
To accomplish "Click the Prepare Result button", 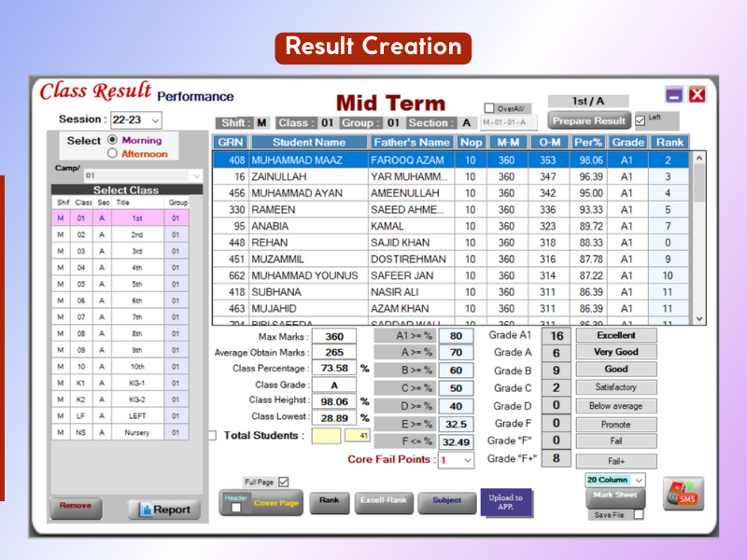I will [x=588, y=121].
